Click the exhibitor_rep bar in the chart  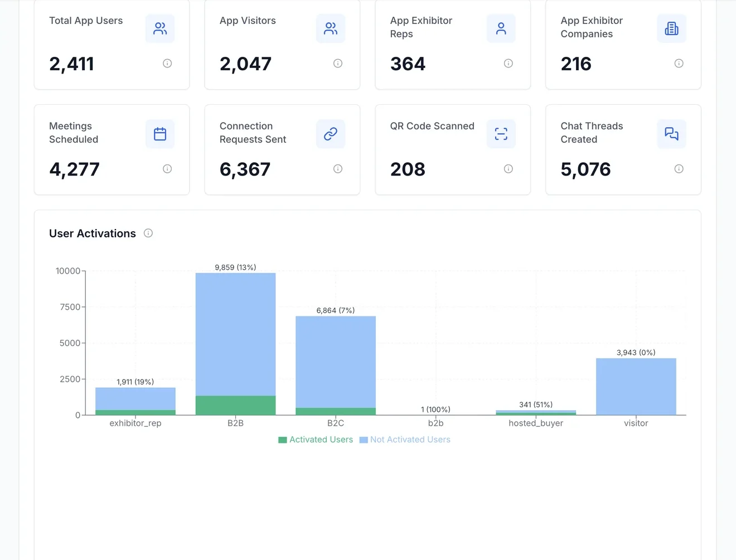(x=135, y=401)
